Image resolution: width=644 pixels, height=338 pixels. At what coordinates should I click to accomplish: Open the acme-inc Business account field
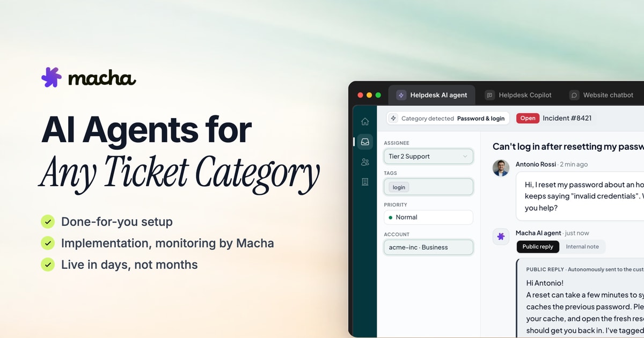pyautogui.click(x=428, y=247)
